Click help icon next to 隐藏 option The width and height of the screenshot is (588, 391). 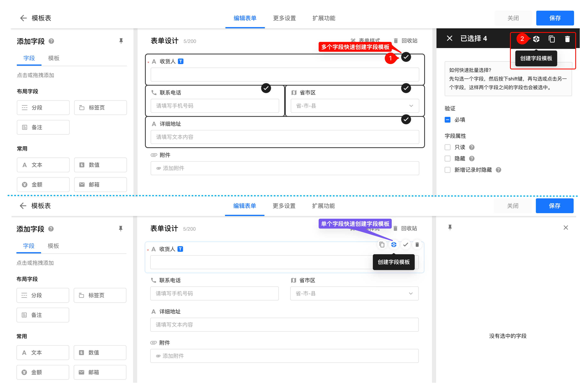[x=472, y=159]
